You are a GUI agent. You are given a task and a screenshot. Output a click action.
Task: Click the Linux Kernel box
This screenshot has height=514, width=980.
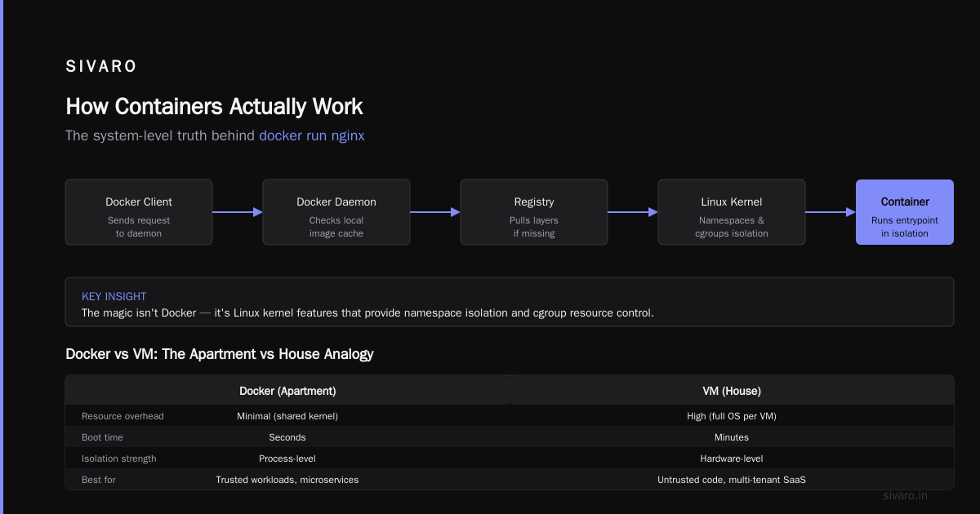pos(732,212)
